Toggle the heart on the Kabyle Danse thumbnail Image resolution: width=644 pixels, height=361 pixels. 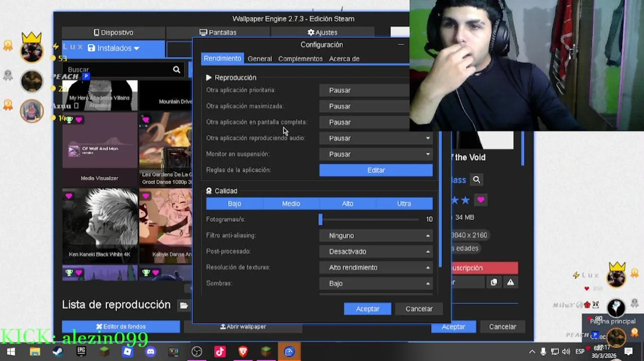click(x=145, y=196)
